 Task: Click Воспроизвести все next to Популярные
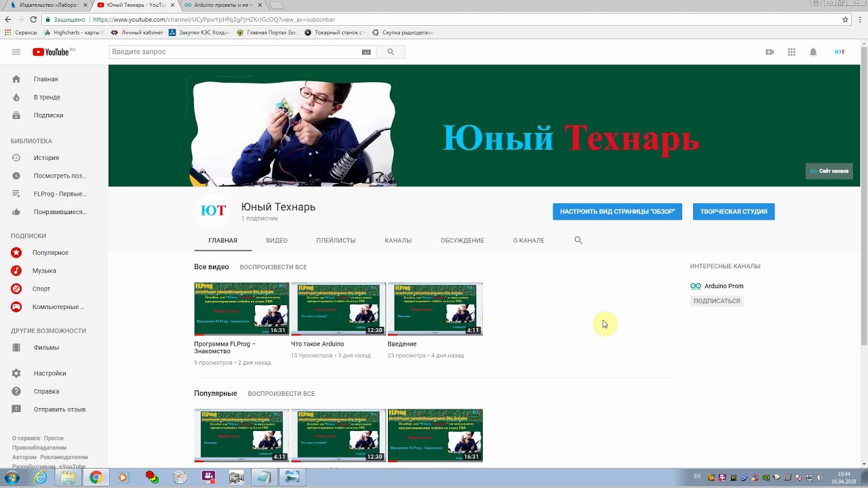click(x=281, y=394)
